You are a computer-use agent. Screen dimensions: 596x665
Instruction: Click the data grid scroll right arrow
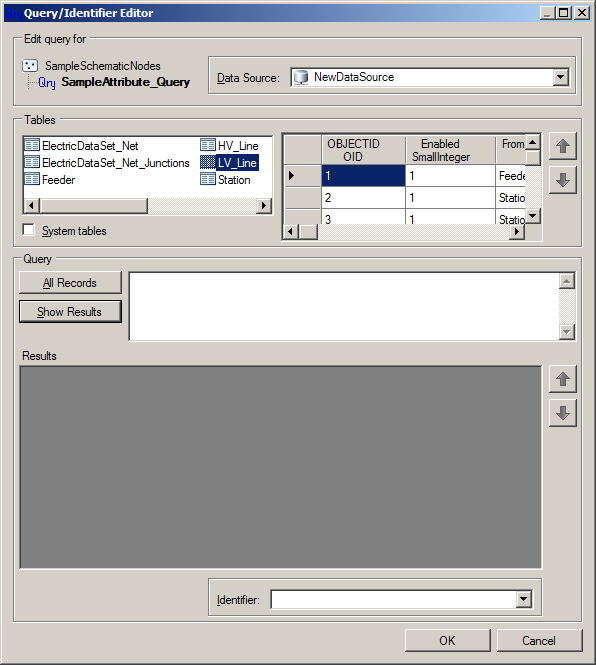tap(517, 232)
